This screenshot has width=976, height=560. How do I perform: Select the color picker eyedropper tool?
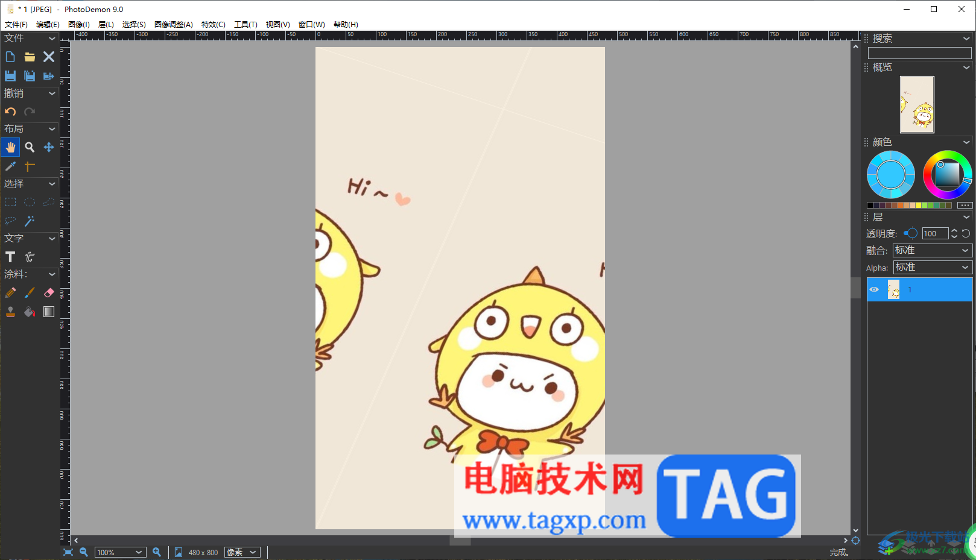coord(10,166)
